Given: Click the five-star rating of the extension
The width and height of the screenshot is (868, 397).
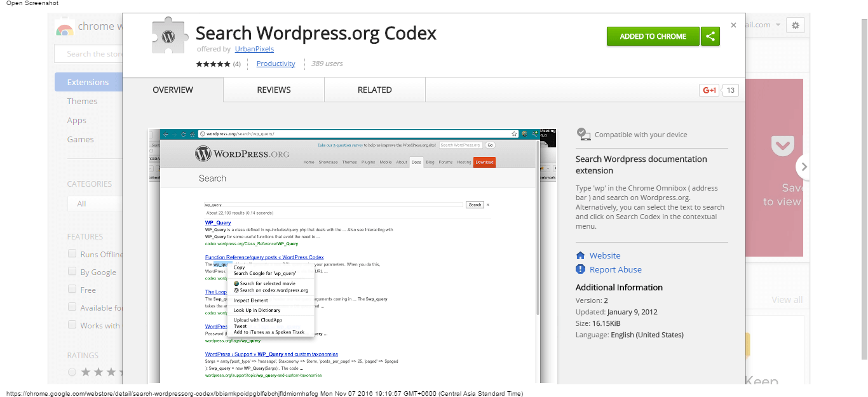Looking at the screenshot, I should (213, 64).
